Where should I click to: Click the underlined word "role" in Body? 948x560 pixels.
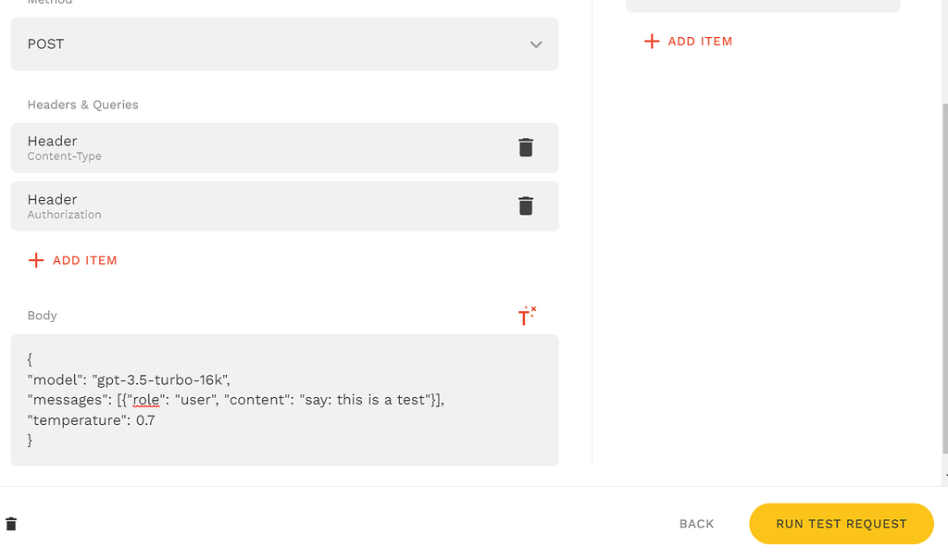click(145, 400)
